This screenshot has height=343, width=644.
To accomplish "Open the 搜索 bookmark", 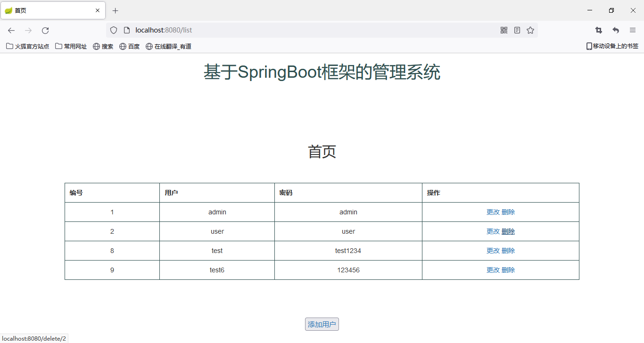I will pyautogui.click(x=103, y=46).
